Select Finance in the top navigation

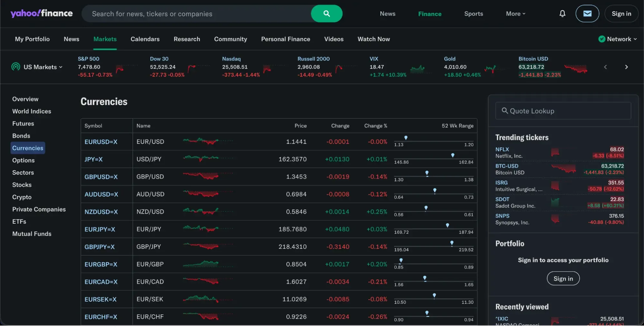coord(430,14)
